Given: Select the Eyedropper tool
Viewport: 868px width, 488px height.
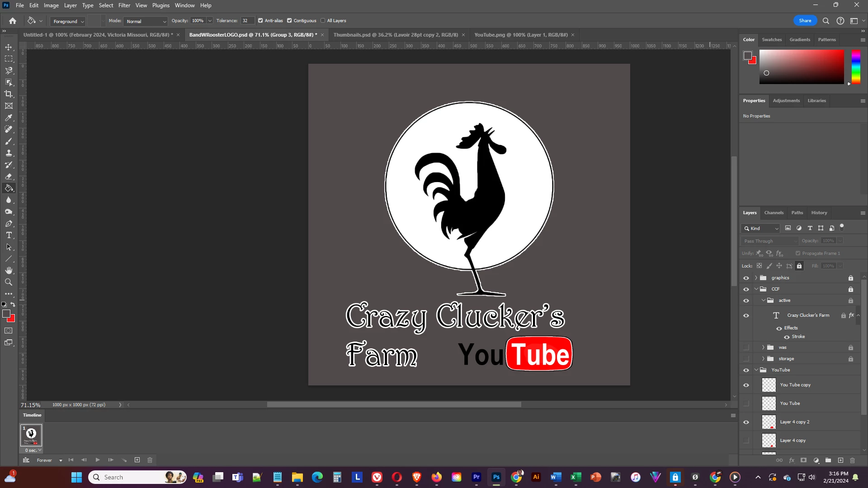Looking at the screenshot, I should [9, 118].
